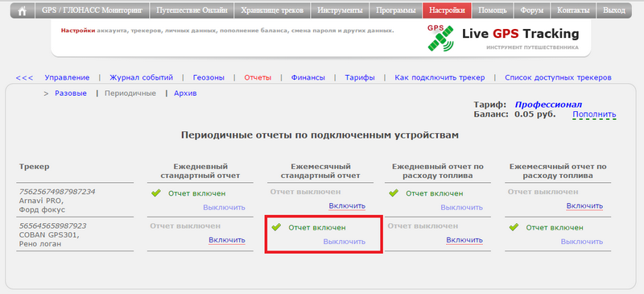Click green checkmark for Arnavi PRO daily report
This screenshot has height=294, width=644.
[x=155, y=193]
